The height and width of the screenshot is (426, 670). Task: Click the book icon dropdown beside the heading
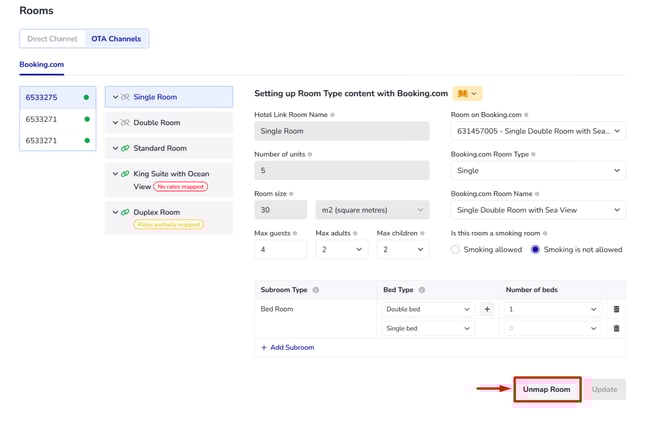pyautogui.click(x=467, y=93)
